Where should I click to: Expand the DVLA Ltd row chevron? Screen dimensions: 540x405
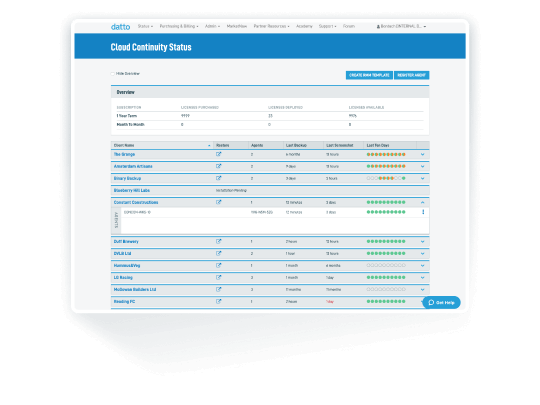tap(423, 254)
